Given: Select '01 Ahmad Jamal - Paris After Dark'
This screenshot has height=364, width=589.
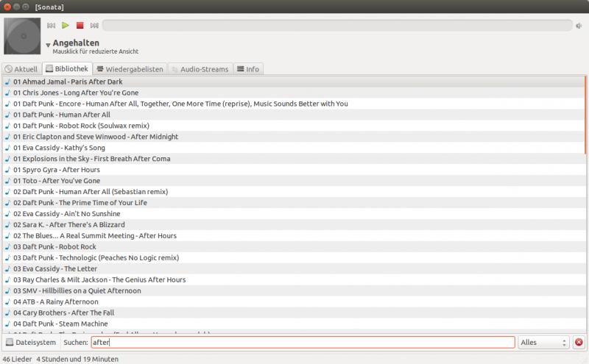Looking at the screenshot, I should click(x=293, y=82).
